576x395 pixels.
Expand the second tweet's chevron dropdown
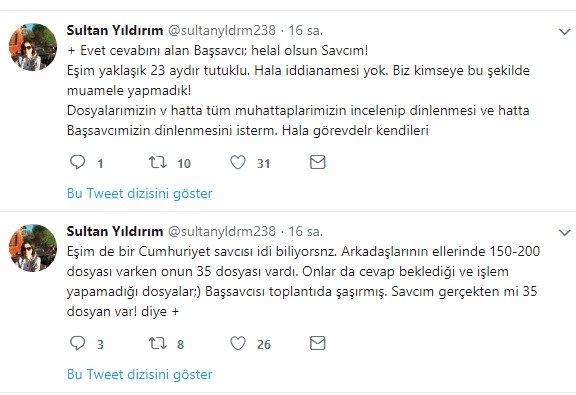(x=564, y=233)
